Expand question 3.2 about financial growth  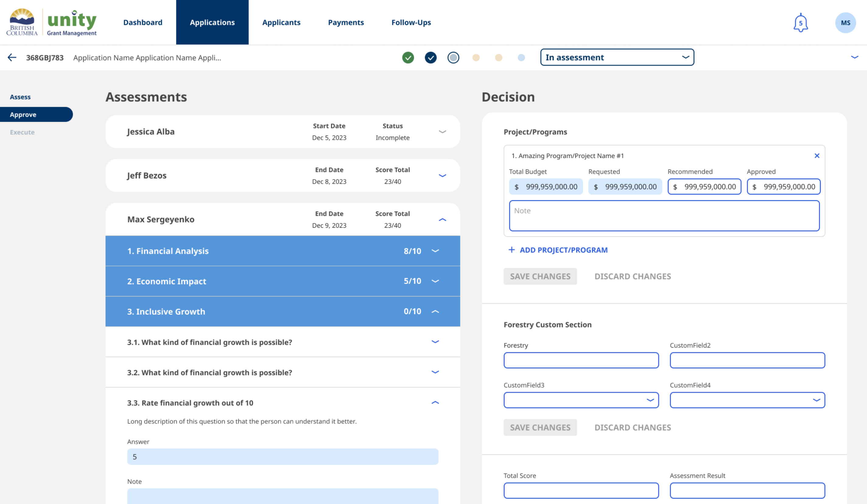[435, 372]
